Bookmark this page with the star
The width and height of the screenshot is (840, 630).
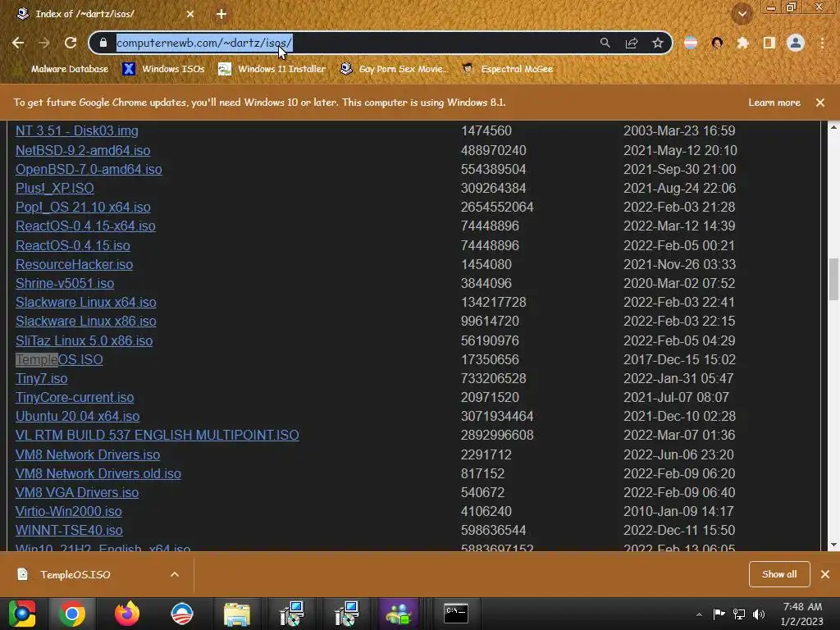[x=658, y=43]
